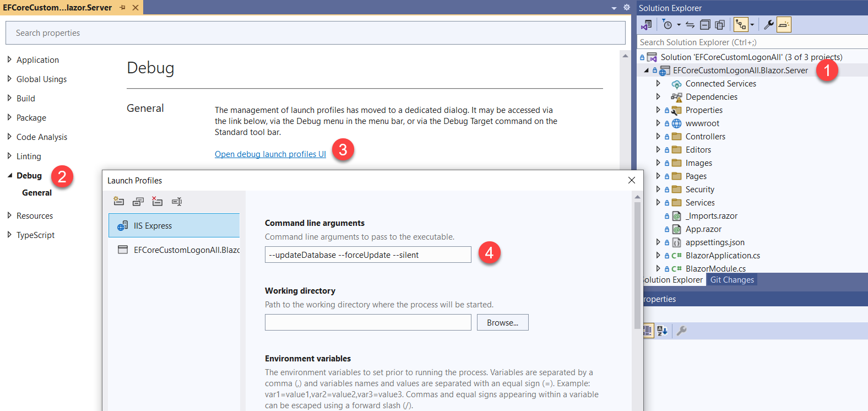Open debug launch profiles UI link
The image size is (868, 411).
[270, 154]
